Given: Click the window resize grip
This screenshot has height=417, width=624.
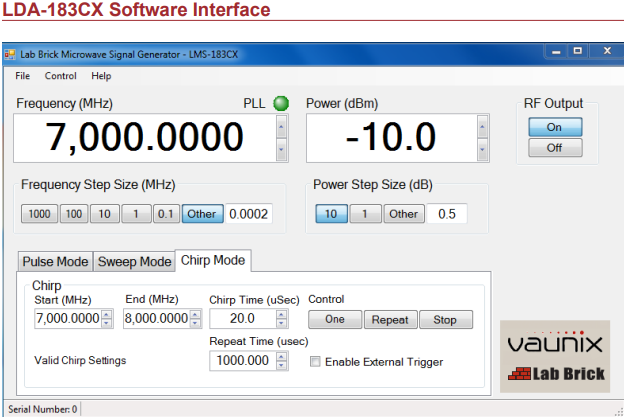Looking at the screenshot, I should pyautogui.click(x=619, y=412).
